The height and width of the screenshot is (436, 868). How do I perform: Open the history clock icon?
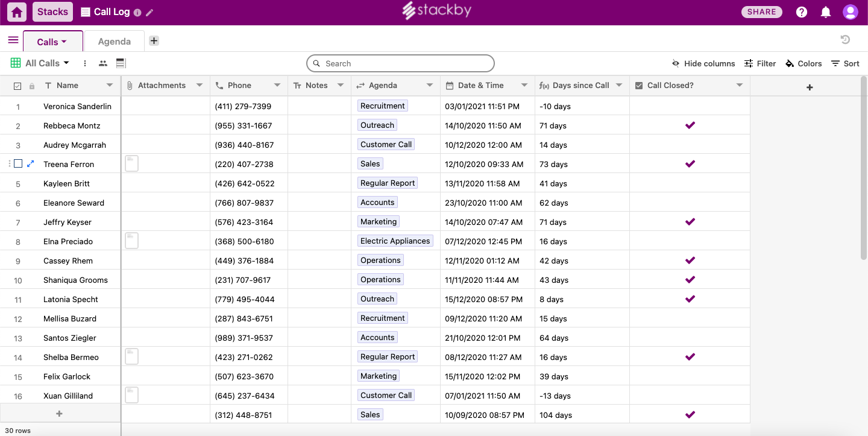coord(845,40)
